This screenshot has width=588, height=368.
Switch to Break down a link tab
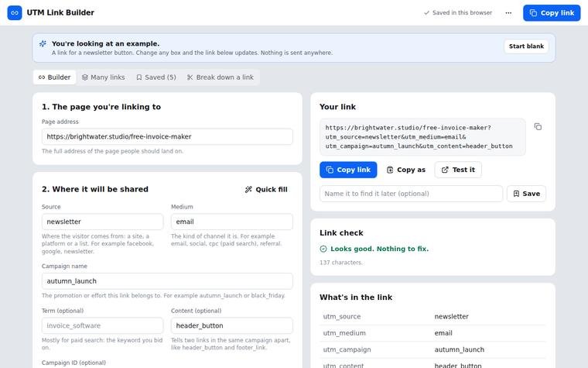tap(220, 77)
